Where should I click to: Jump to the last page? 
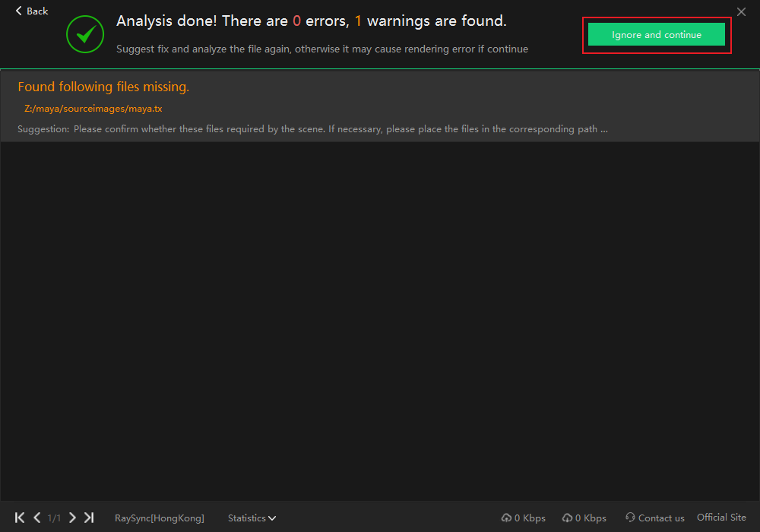[89, 518]
